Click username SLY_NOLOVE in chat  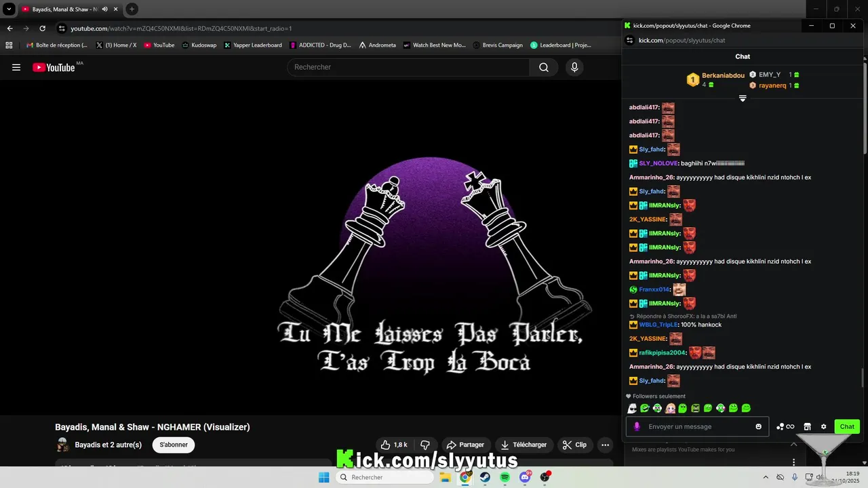coord(658,163)
